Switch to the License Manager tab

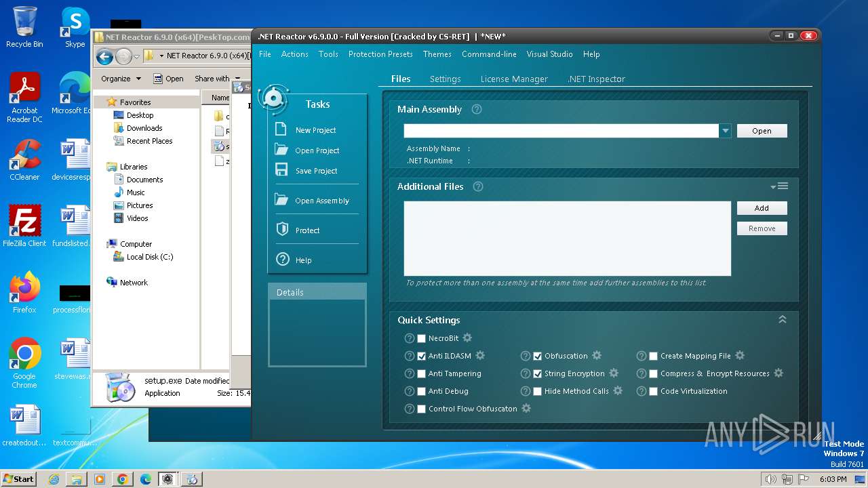pyautogui.click(x=514, y=79)
